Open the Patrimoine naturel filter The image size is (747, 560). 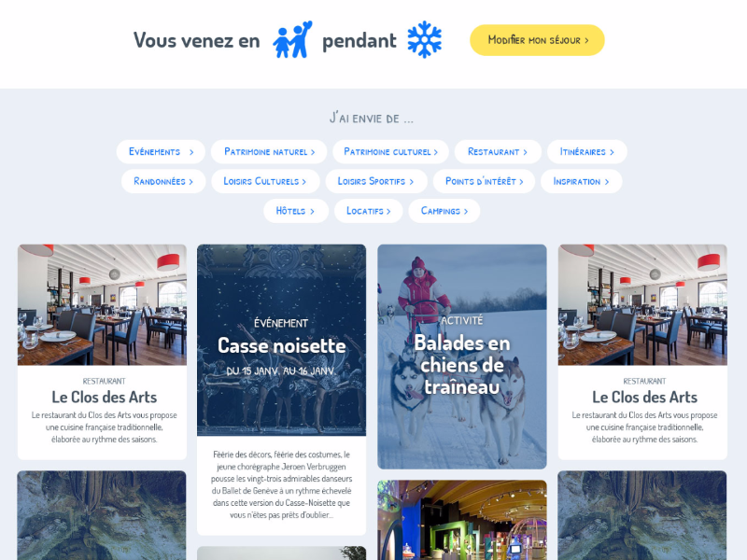[269, 152]
